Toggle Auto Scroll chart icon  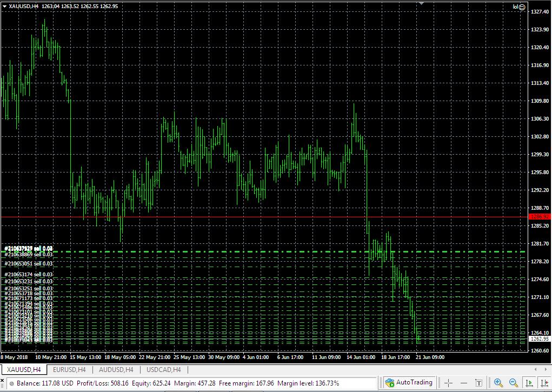pos(529,383)
